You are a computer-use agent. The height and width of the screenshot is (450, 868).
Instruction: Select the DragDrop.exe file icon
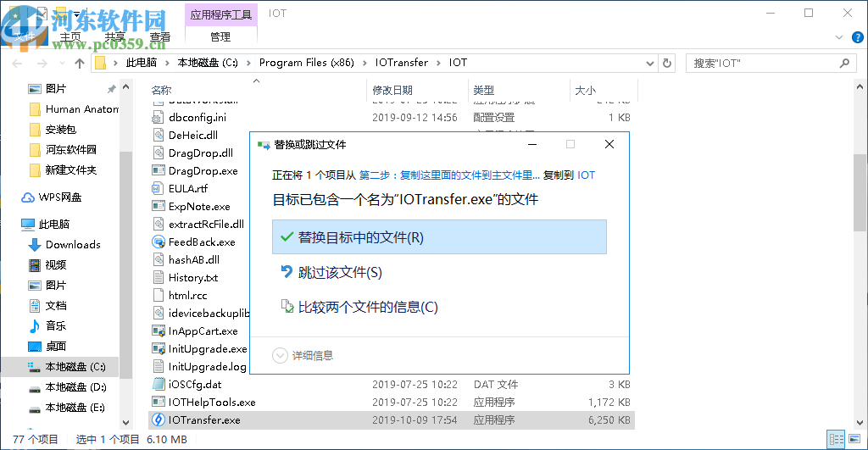pos(159,170)
